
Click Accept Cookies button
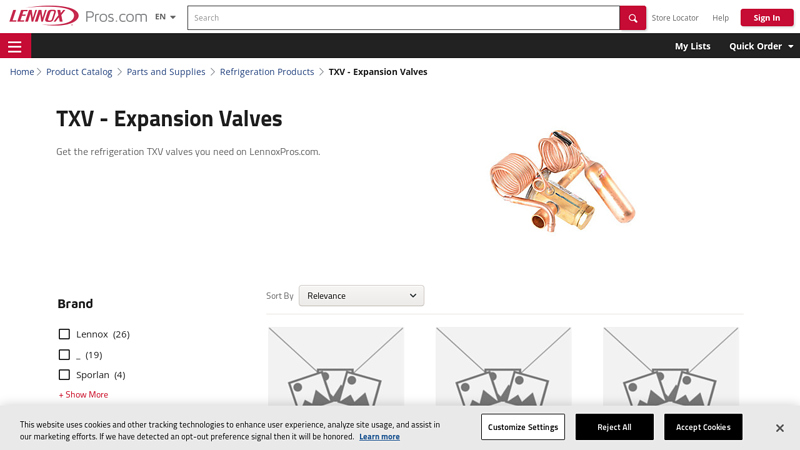point(703,427)
